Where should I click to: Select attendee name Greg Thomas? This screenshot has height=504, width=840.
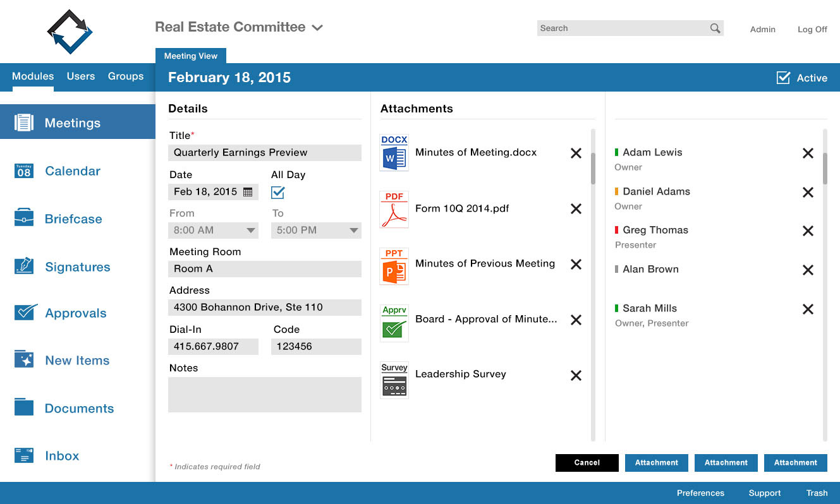point(655,230)
